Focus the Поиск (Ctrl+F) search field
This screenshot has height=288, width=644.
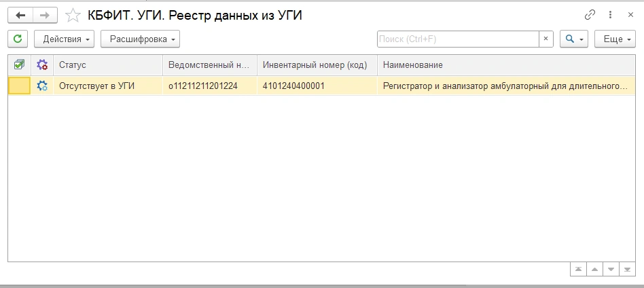pyautogui.click(x=458, y=39)
